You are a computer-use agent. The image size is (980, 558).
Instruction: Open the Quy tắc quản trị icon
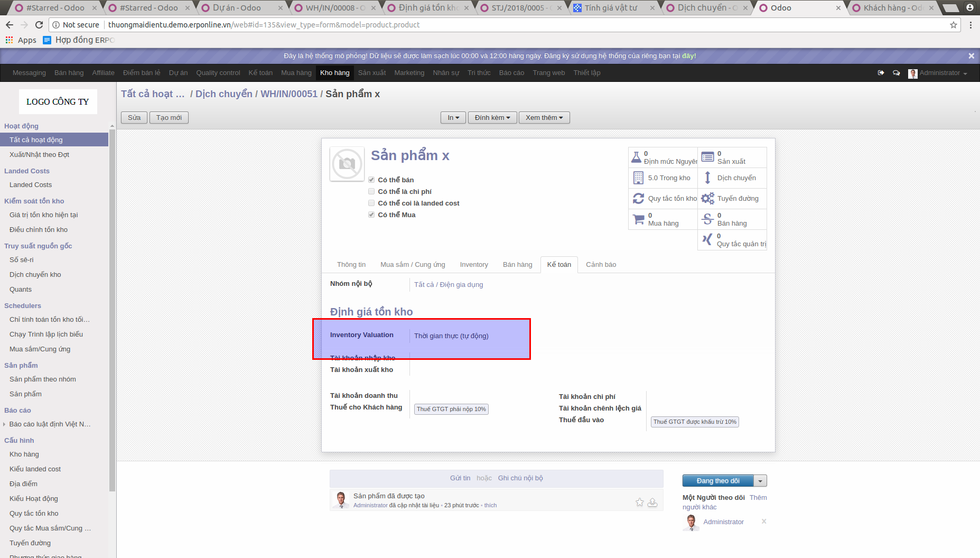point(707,240)
